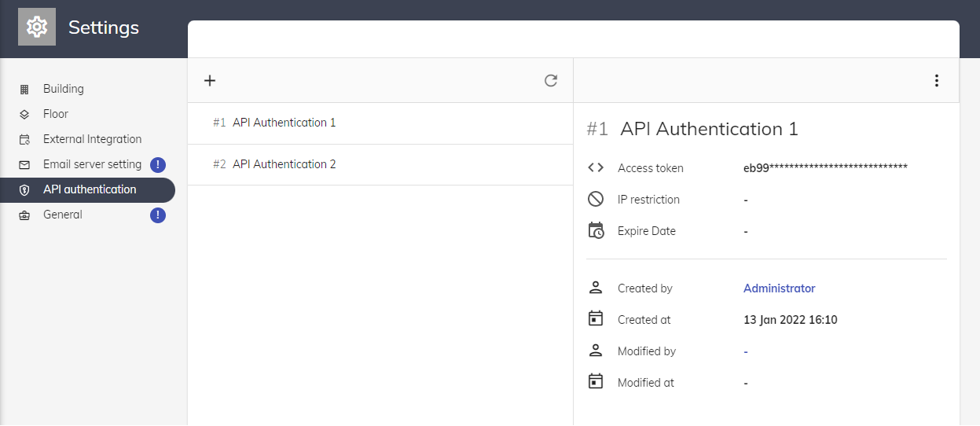Select API authentication sidebar item
Screen dimensions: 980x426
(x=89, y=189)
